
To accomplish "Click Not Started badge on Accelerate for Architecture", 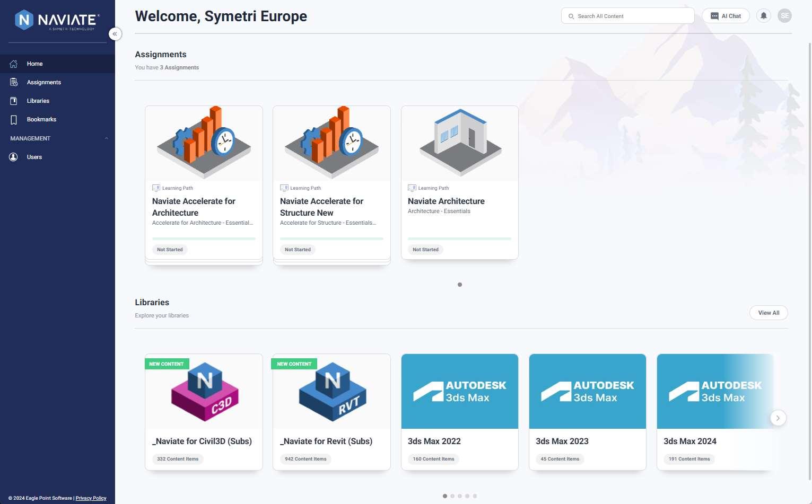I will pyautogui.click(x=170, y=250).
